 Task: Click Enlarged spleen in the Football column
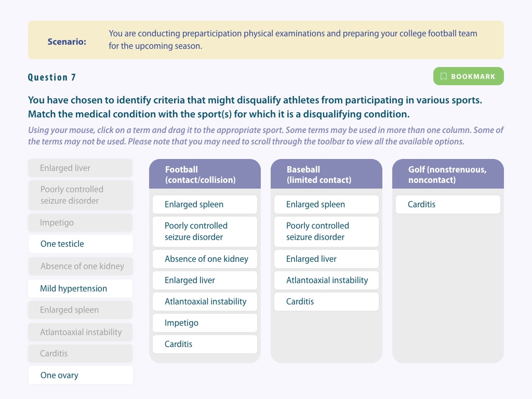click(x=205, y=204)
